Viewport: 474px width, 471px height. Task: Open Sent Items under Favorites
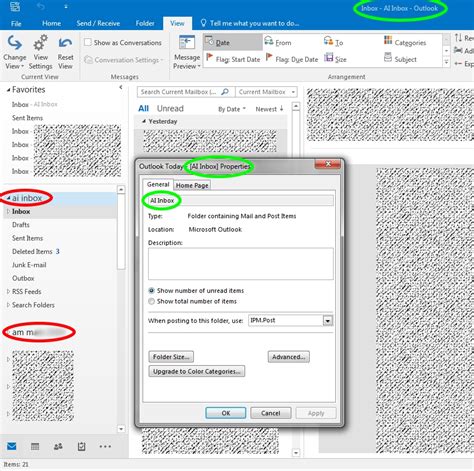click(27, 118)
